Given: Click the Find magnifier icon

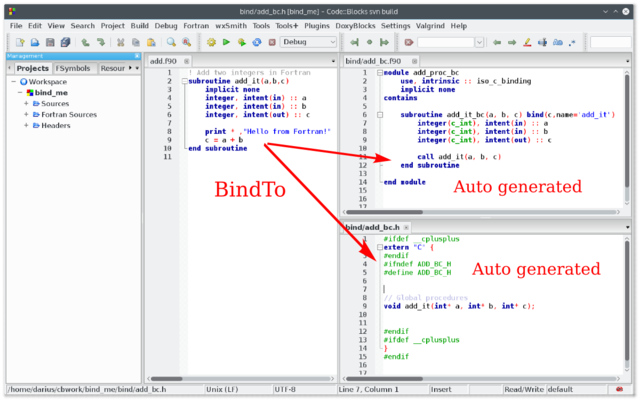Looking at the screenshot, I should pos(171,42).
